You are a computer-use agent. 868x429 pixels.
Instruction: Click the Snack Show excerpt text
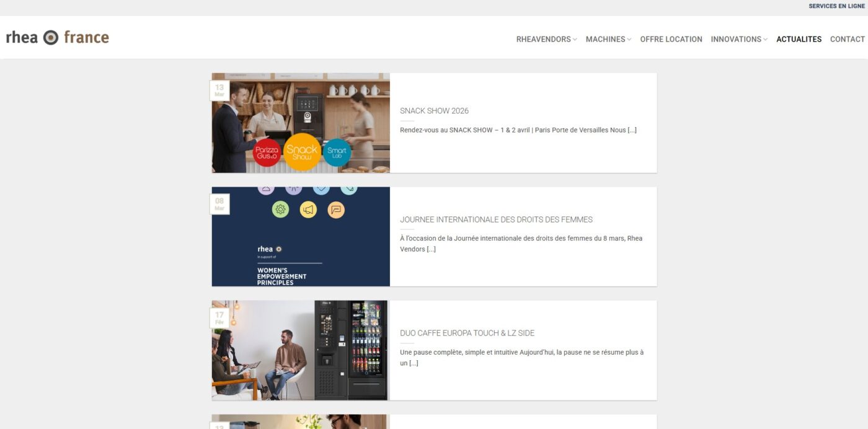(x=518, y=130)
